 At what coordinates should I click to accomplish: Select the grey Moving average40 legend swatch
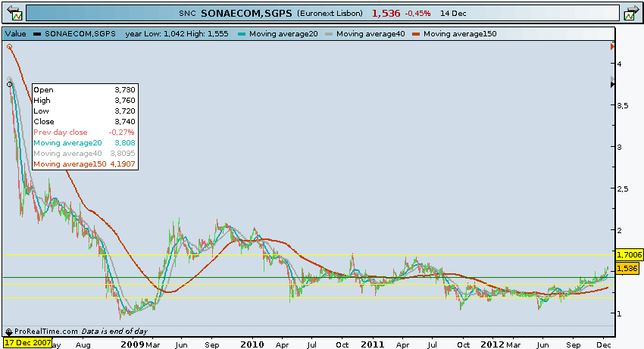point(329,34)
